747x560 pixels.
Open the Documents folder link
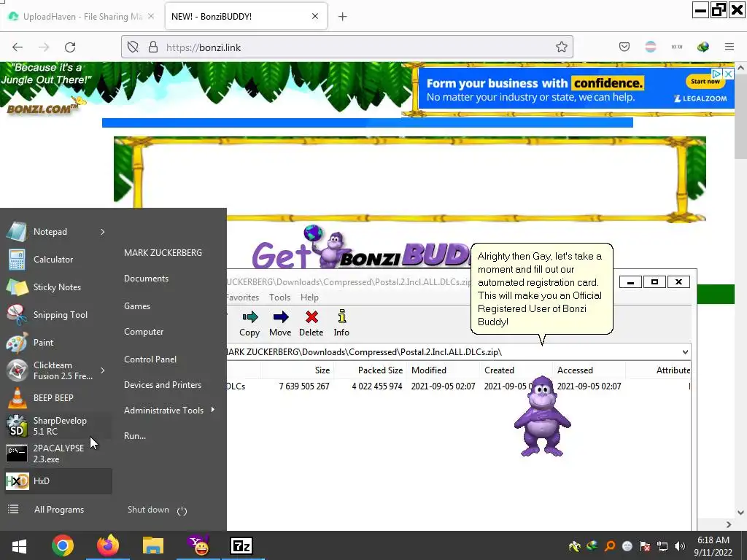[x=146, y=279]
